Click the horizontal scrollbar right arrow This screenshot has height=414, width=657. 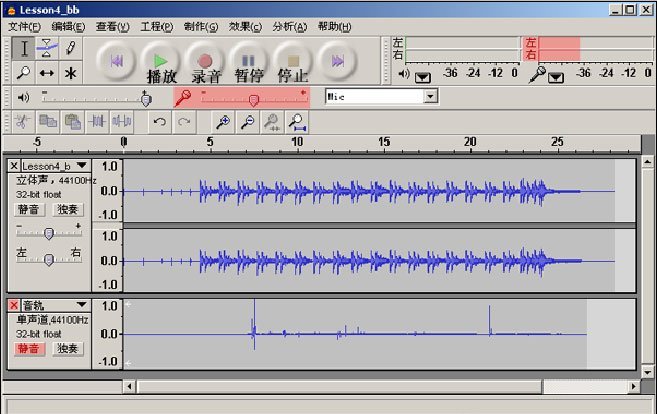(634, 386)
